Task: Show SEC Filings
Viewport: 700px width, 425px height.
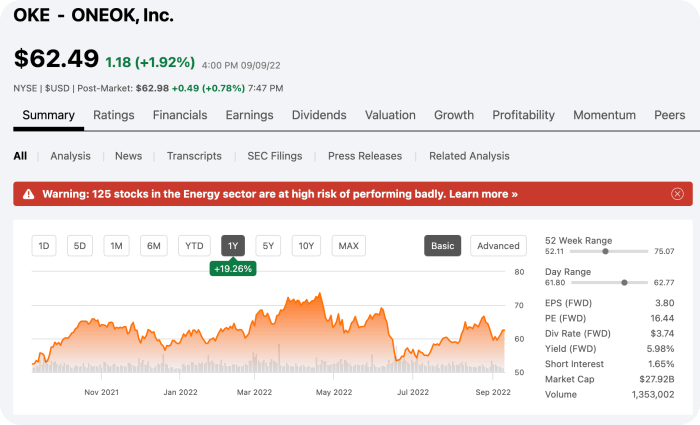Action: pyautogui.click(x=275, y=156)
